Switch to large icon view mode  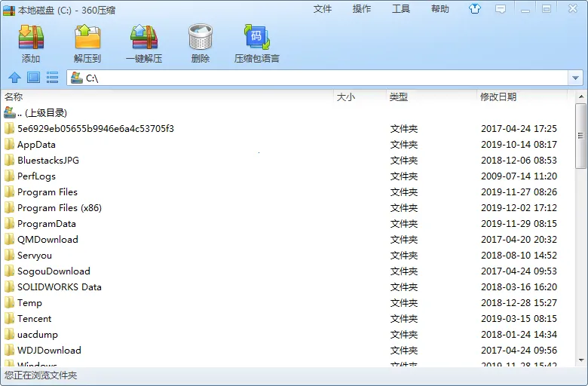[33, 78]
